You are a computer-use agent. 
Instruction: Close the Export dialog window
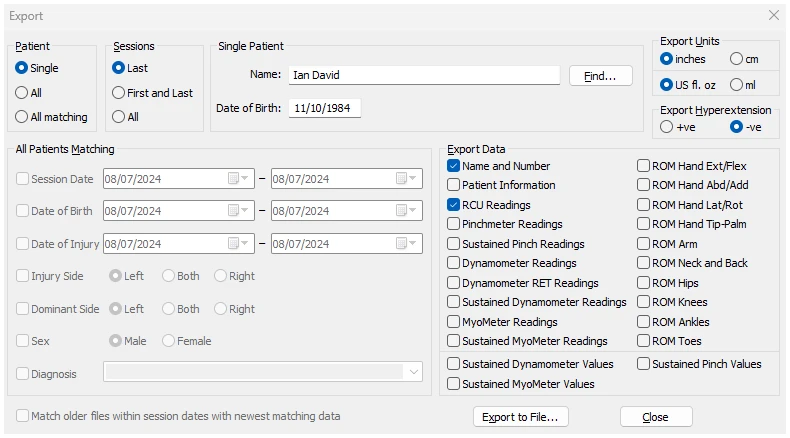coord(773,15)
